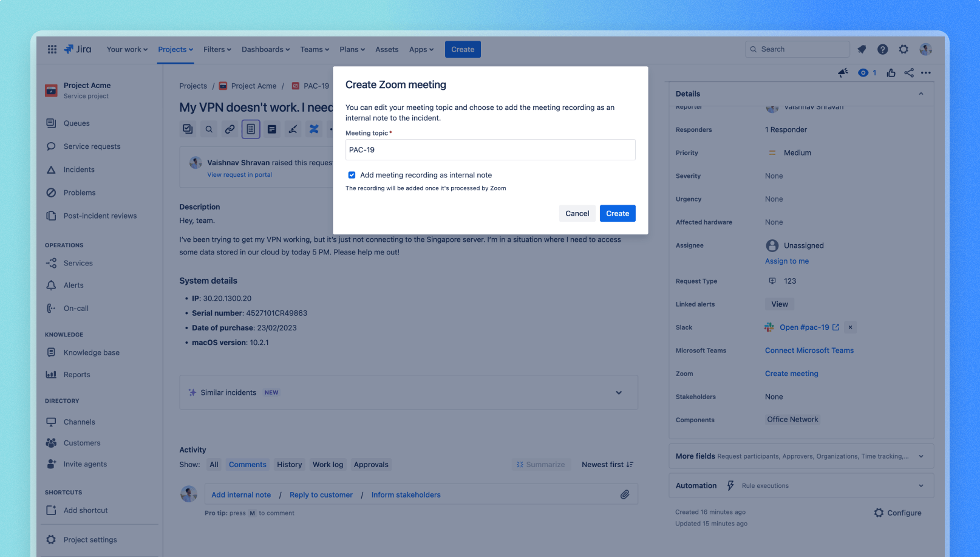Click the Jira logo
This screenshot has width=980, height=557.
coord(78,49)
